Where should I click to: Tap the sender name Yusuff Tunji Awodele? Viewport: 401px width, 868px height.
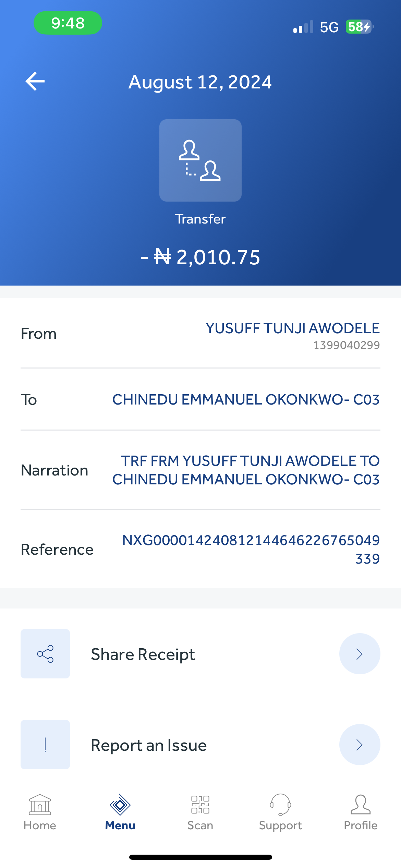[x=292, y=328]
